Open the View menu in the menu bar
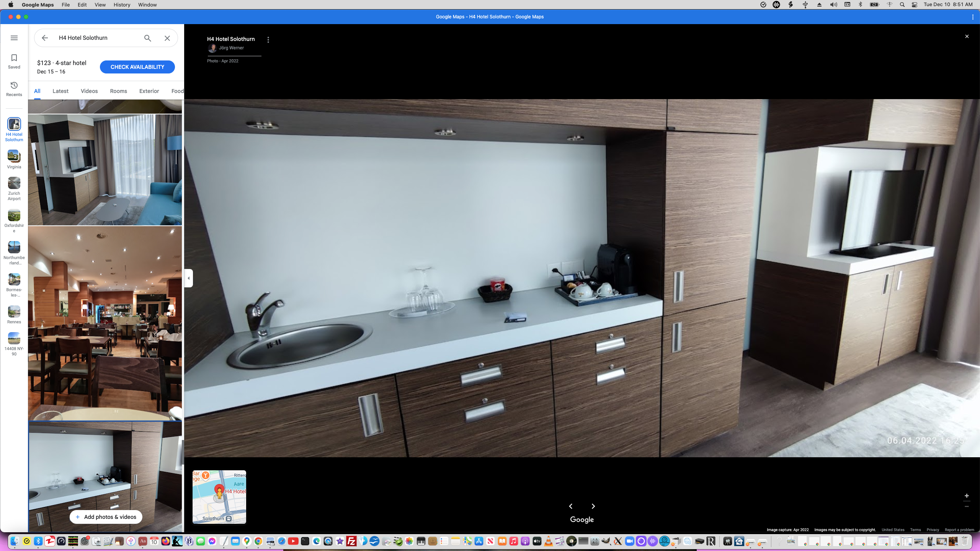 100,5
